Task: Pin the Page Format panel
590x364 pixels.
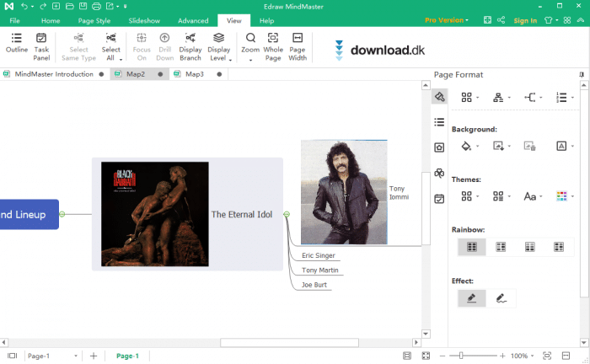Action: [x=582, y=75]
